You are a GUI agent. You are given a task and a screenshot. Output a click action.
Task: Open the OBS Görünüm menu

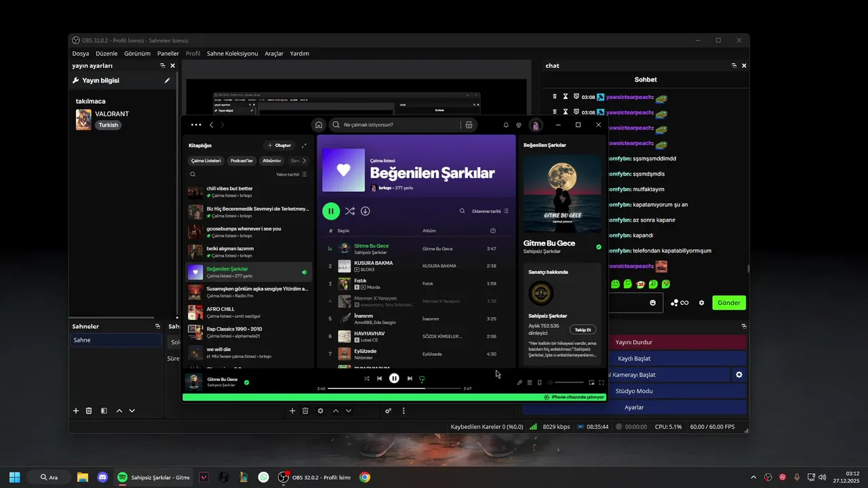[137, 54]
